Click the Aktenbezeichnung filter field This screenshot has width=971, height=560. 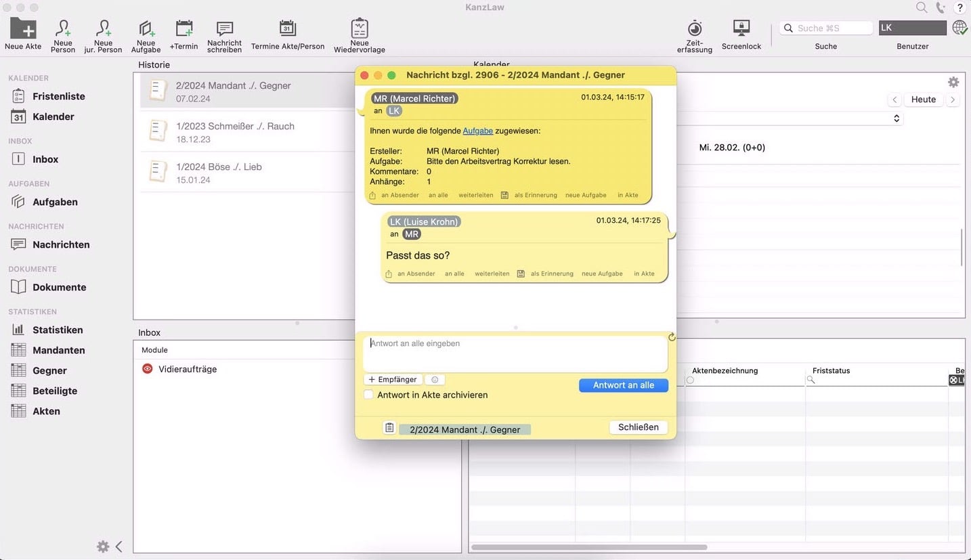[744, 381]
